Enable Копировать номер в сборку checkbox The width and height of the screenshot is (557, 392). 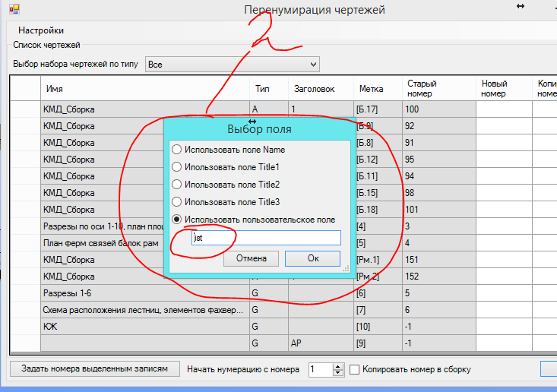pos(355,370)
